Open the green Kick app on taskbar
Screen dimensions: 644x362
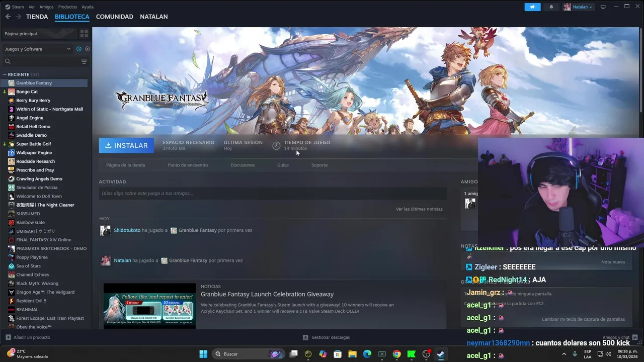click(x=411, y=354)
